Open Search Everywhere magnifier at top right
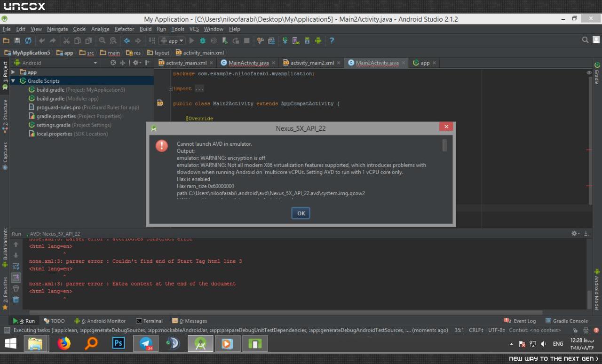602x364 pixels. pos(586,40)
